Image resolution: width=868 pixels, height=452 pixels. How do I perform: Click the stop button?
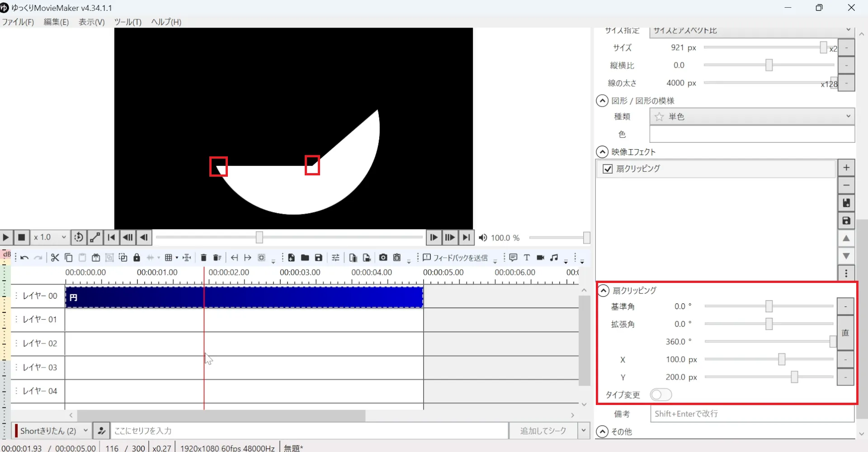point(21,237)
